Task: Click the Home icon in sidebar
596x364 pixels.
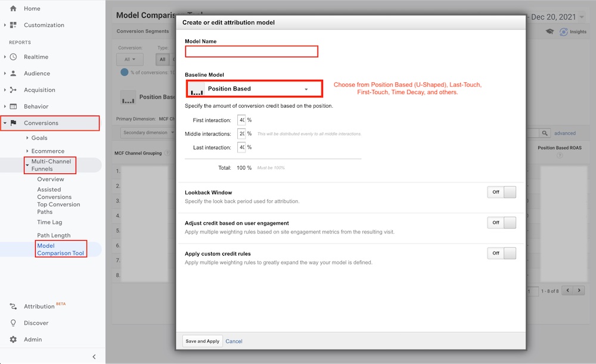Action: [13, 8]
